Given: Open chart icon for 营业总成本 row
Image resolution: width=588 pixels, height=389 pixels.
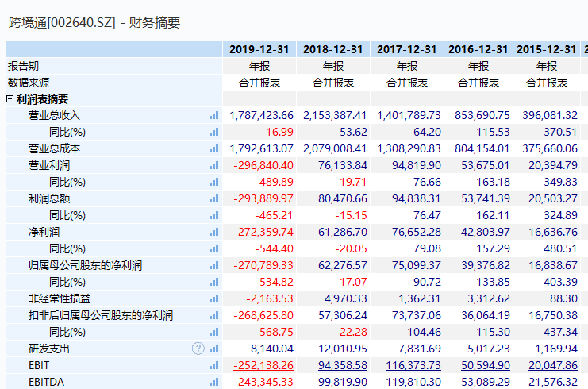Looking at the screenshot, I should coord(214,149).
